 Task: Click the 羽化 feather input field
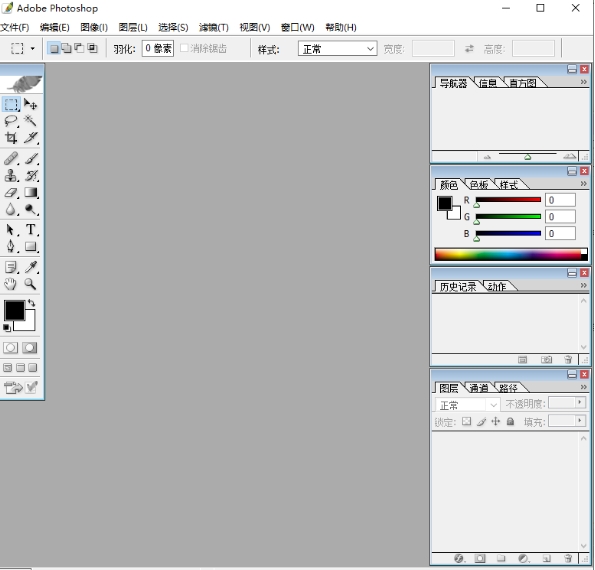pos(158,49)
